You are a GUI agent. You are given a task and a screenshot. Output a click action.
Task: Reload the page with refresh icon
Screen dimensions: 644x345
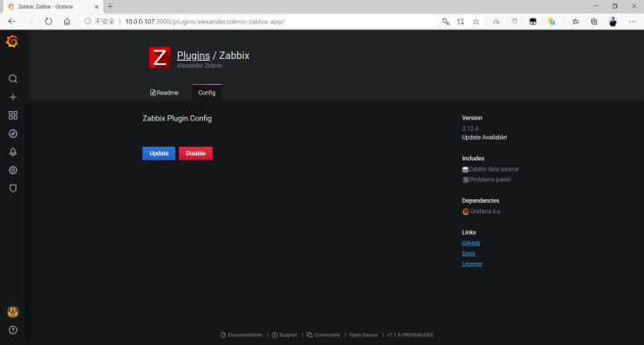tap(49, 22)
